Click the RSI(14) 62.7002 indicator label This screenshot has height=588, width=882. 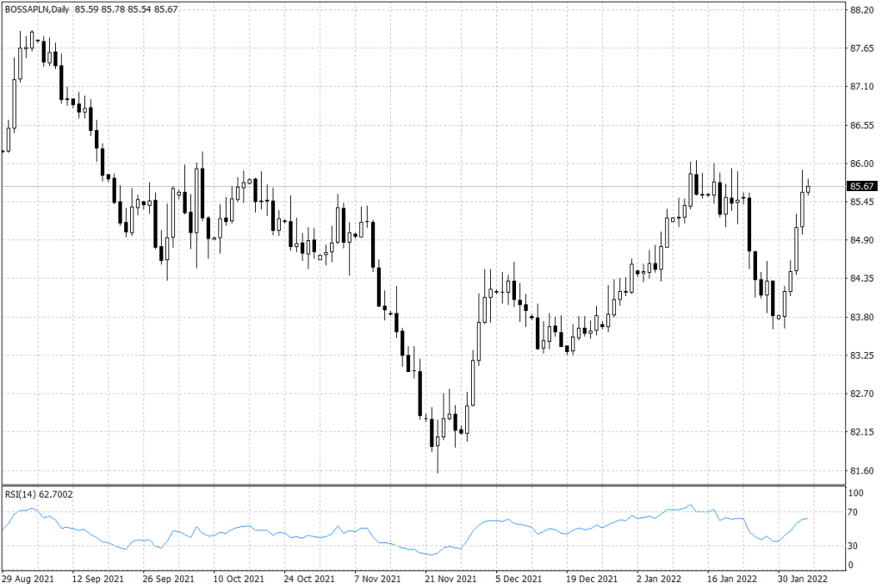(x=39, y=494)
